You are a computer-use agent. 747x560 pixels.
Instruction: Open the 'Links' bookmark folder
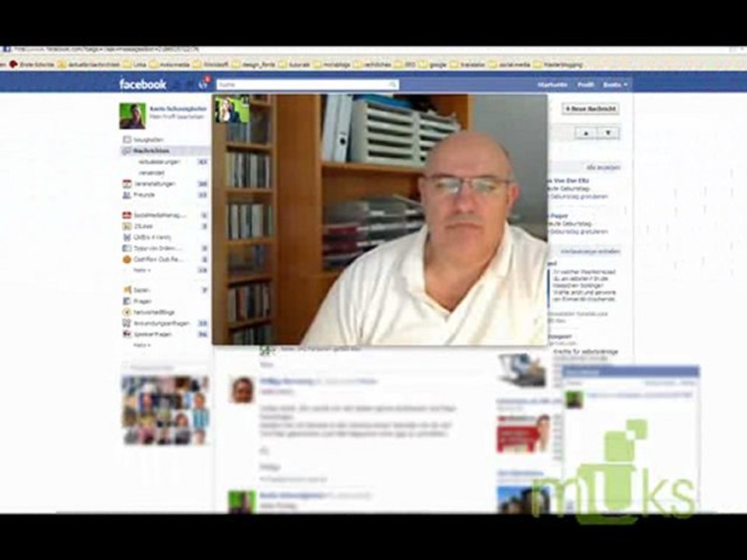coord(135,65)
